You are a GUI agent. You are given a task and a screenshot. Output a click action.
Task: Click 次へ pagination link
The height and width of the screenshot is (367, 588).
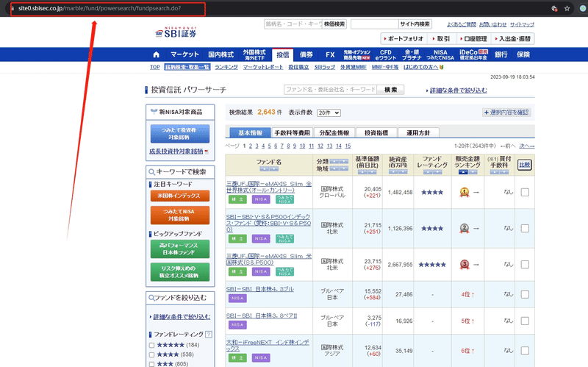tap(526, 146)
